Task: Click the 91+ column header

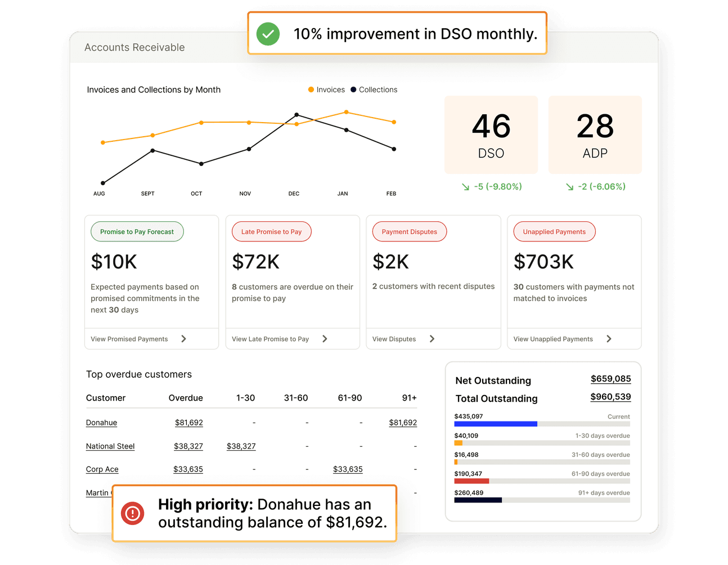Action: click(x=410, y=398)
